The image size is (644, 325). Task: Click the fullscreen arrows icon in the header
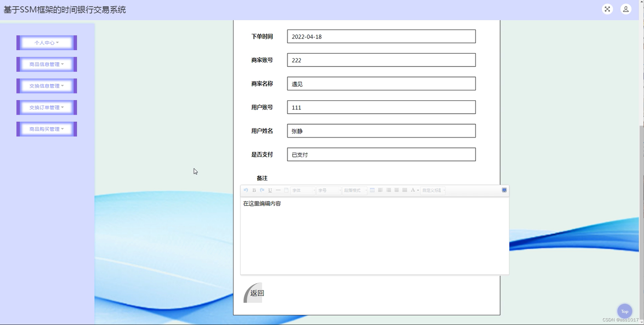pos(607,9)
